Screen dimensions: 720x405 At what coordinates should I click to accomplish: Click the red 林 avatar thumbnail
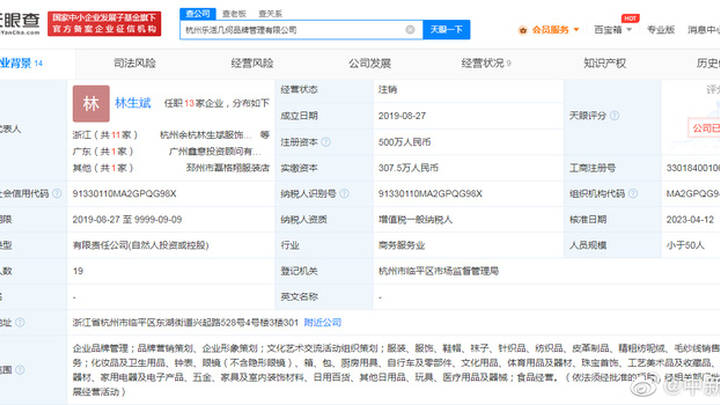click(x=91, y=103)
